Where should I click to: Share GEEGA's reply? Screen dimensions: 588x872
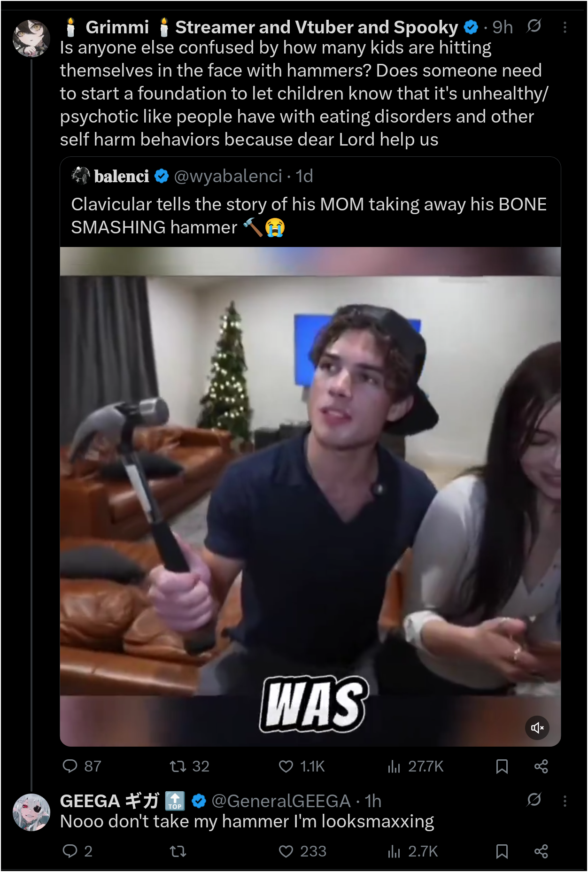541,851
